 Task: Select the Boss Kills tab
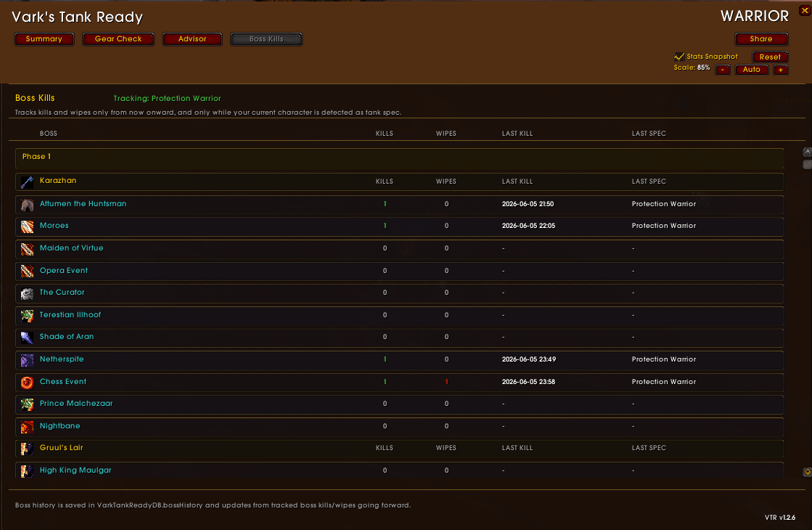pyautogui.click(x=266, y=39)
